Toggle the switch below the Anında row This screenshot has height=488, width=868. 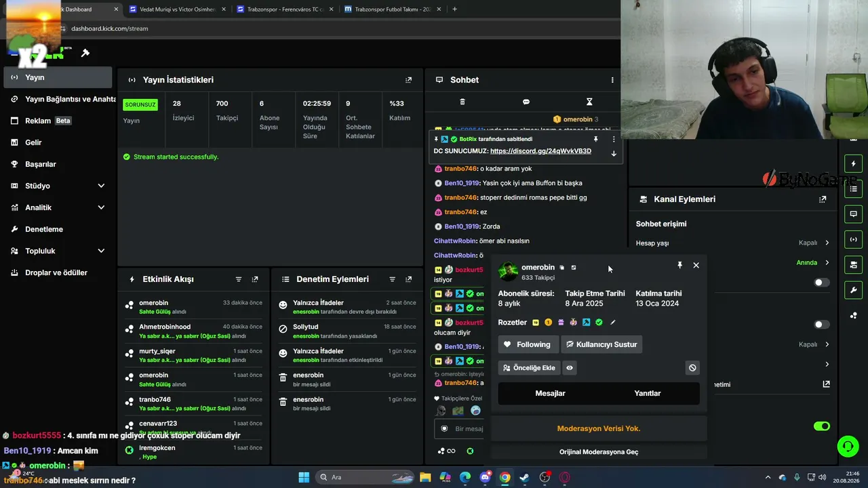[x=821, y=282]
